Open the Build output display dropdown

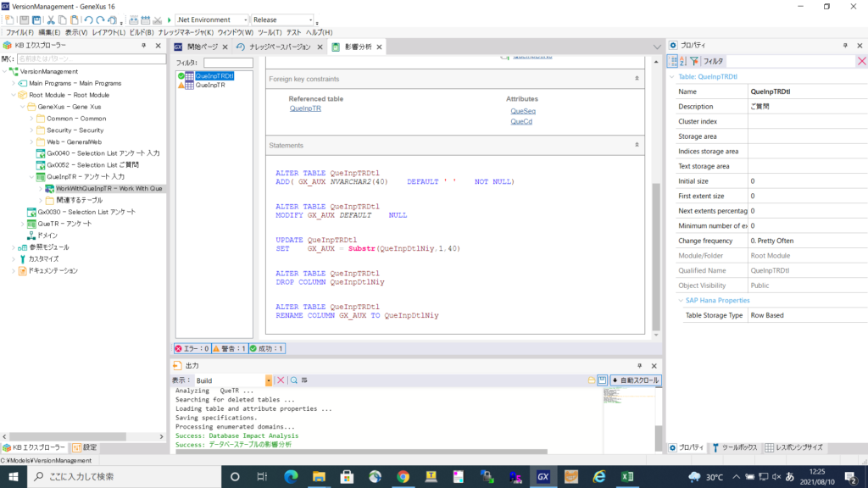pos(269,380)
